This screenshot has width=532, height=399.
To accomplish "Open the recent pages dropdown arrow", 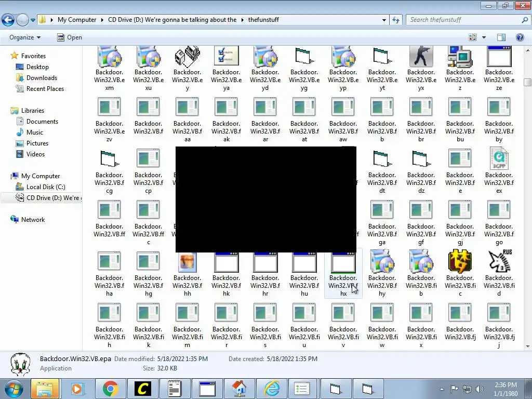I will [33, 20].
